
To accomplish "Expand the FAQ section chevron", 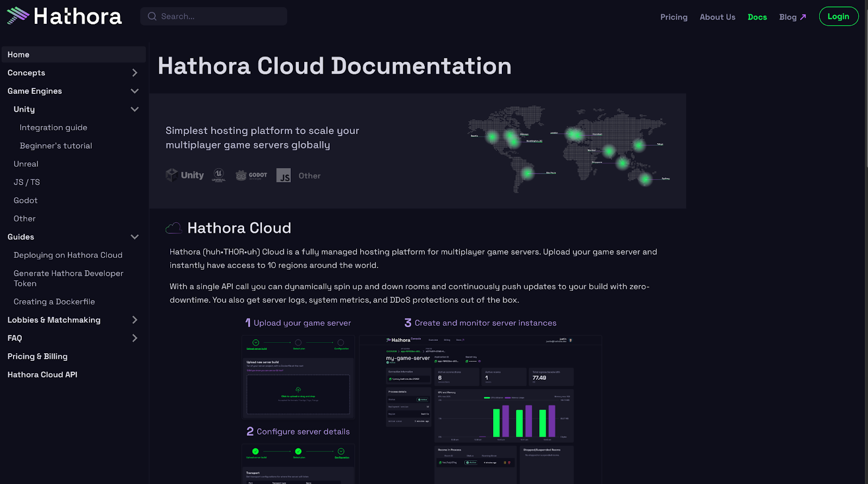I will (135, 338).
